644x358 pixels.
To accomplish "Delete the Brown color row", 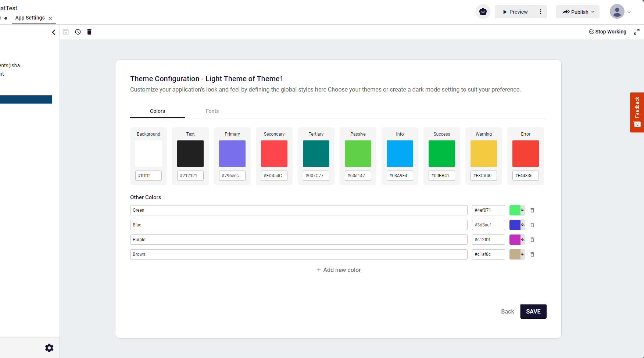I will [532, 254].
